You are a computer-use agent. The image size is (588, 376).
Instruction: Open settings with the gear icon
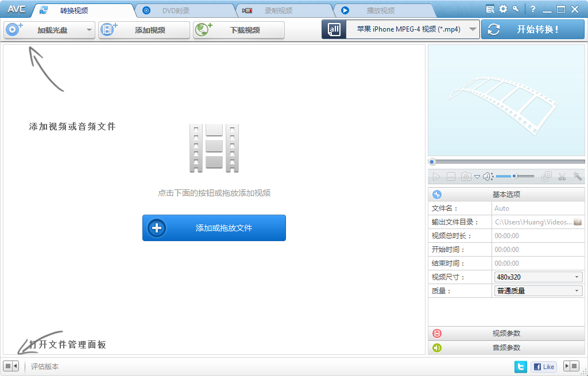503,9
